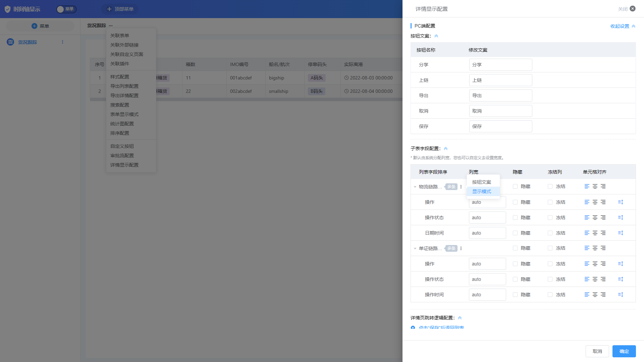Right-align cells for 物流链路 row
This screenshot has height=362, width=644.
pos(603,186)
